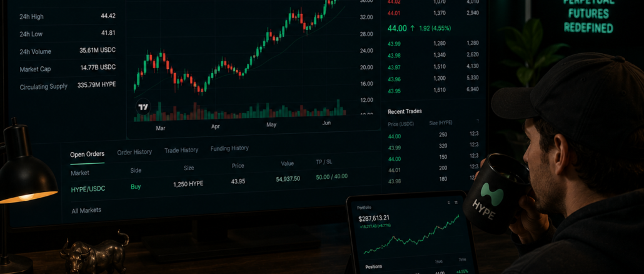The width and height of the screenshot is (644, 274).
Task: Select the 43.97 bid in the order book
Action: [x=395, y=68]
